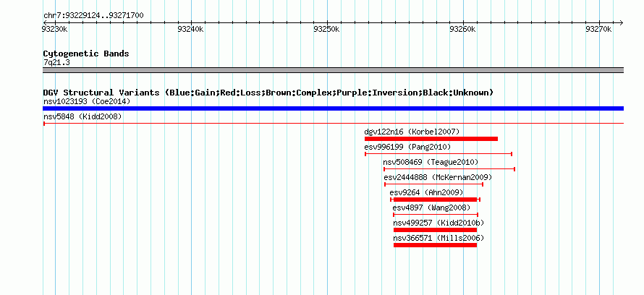Open the nsv499257 (Kidd2010b) label
The width and height of the screenshot is (644, 295).
[x=438, y=223]
